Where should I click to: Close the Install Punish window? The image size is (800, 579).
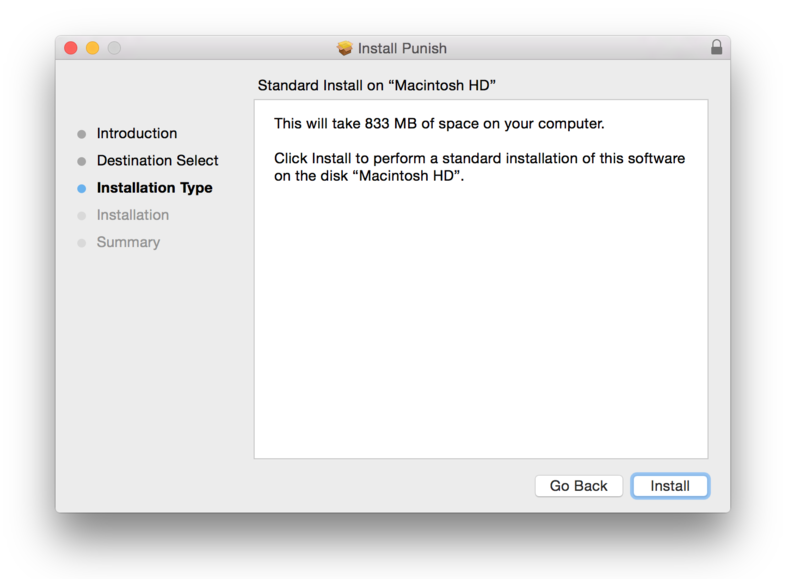pos(71,48)
